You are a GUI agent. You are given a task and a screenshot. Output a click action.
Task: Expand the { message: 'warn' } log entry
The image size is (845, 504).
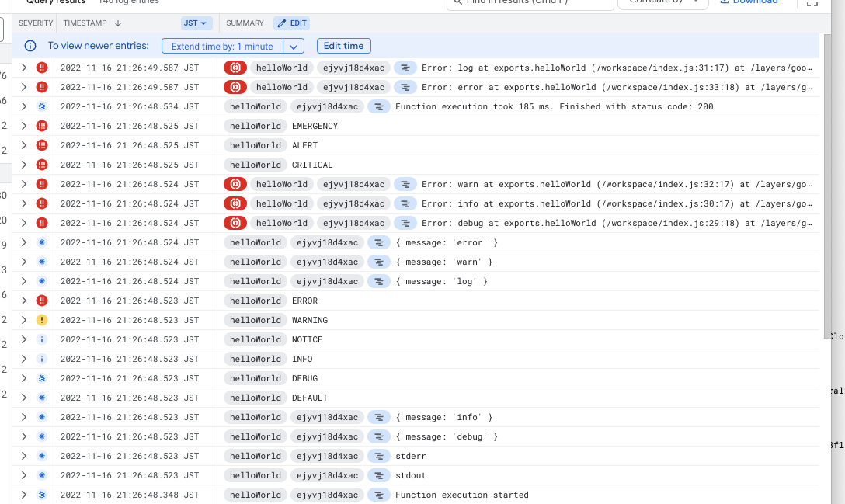[24, 262]
